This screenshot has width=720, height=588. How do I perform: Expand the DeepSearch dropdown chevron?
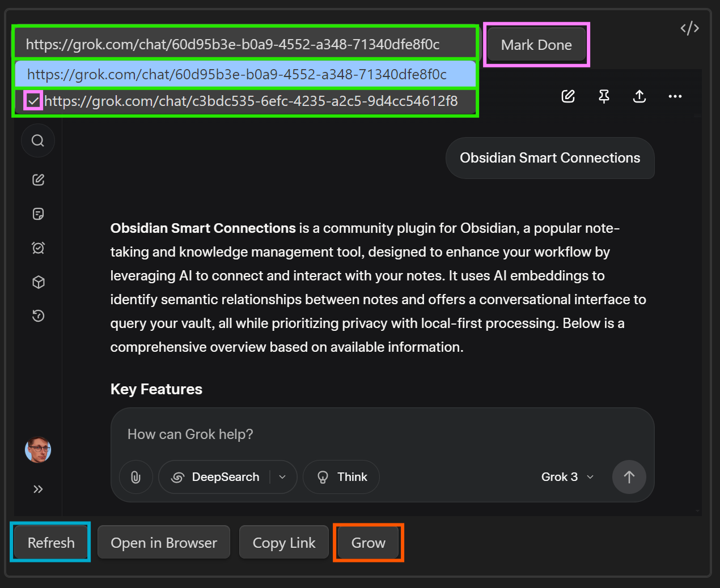tap(282, 477)
